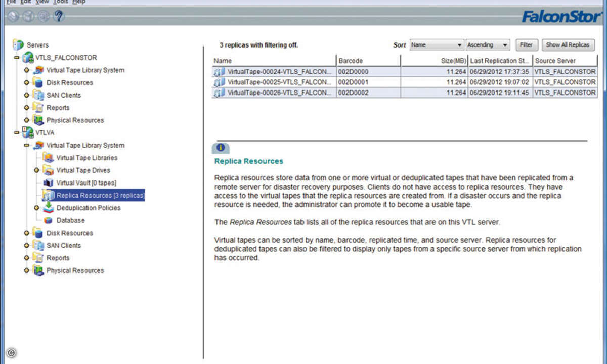The width and height of the screenshot is (607, 364).
Task: Click Reports icon under VTLS_FALCONSTOR
Action: [38, 108]
